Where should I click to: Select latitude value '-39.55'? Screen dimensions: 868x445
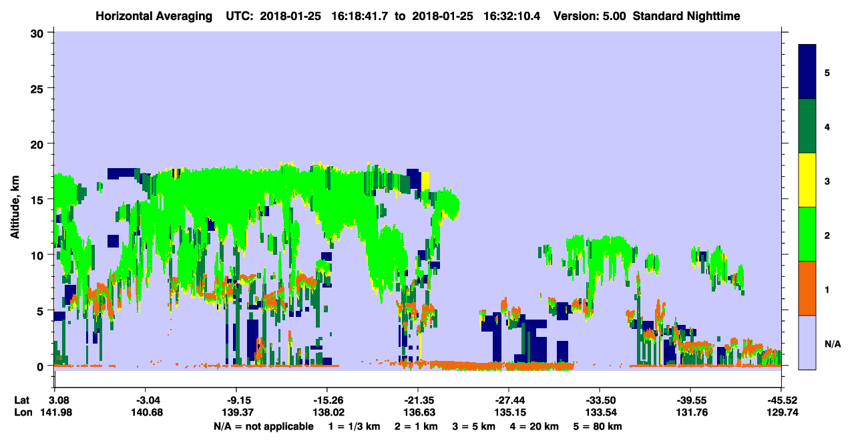click(x=690, y=400)
